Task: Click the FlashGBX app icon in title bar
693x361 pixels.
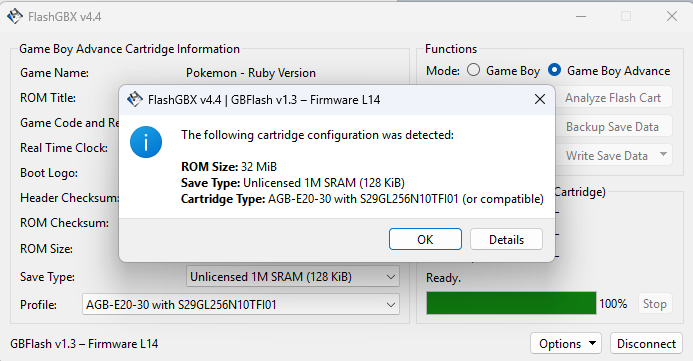Action: click(15, 16)
